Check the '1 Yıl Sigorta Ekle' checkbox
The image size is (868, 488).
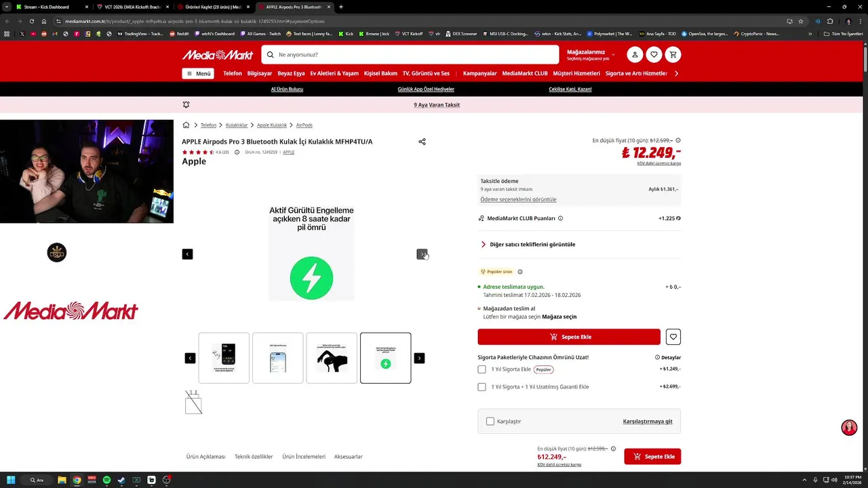point(481,369)
